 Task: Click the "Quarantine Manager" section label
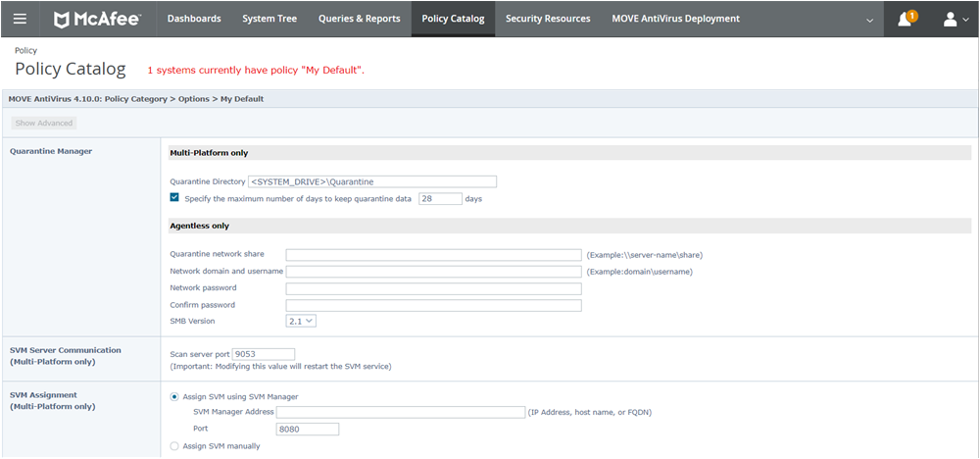tap(51, 151)
